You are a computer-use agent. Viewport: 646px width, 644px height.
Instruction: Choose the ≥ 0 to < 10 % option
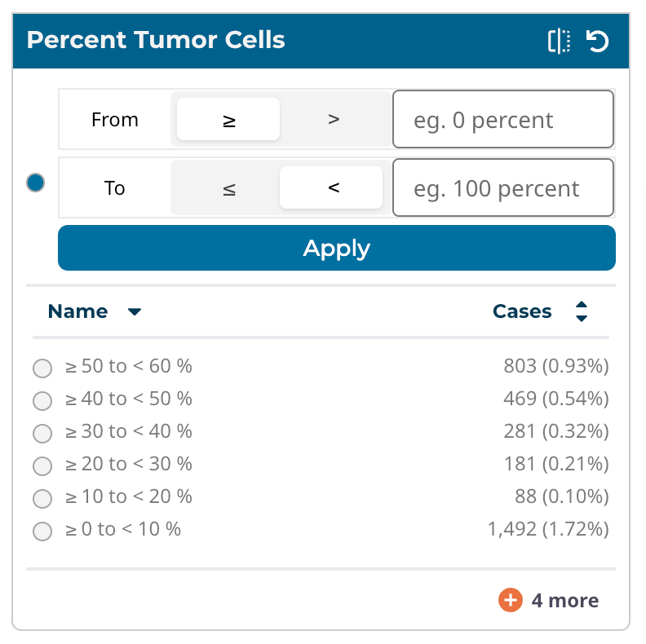pos(42,532)
